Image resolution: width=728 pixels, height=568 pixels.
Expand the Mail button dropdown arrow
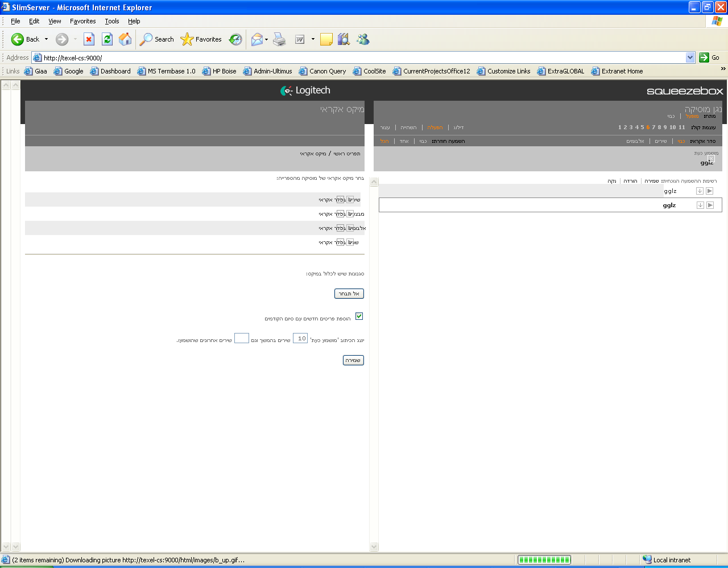pyautogui.click(x=266, y=39)
